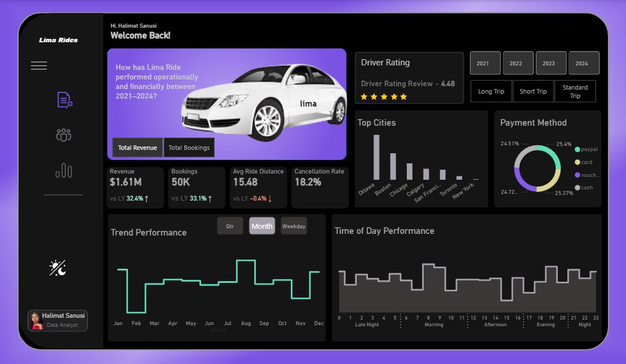Click the Calgary bar in Top Cities

(x=426, y=174)
